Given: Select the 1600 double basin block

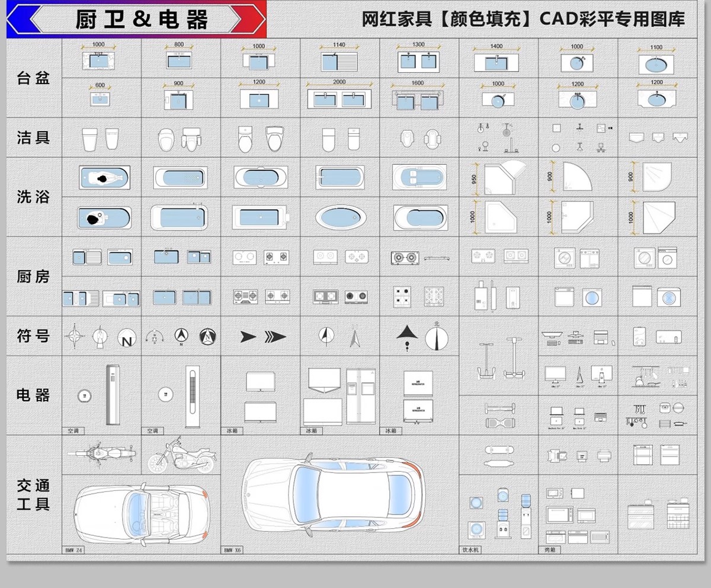Looking at the screenshot, I should pyautogui.click(x=418, y=100).
